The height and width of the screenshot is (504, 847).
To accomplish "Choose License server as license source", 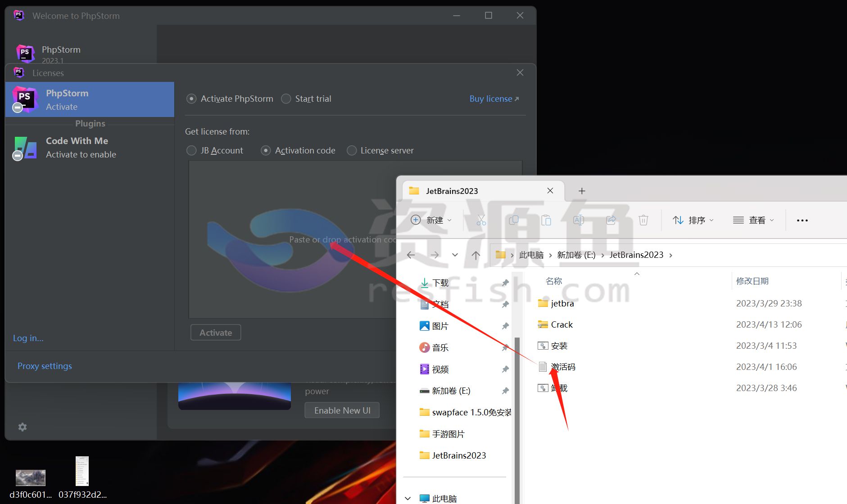I will pyautogui.click(x=352, y=150).
